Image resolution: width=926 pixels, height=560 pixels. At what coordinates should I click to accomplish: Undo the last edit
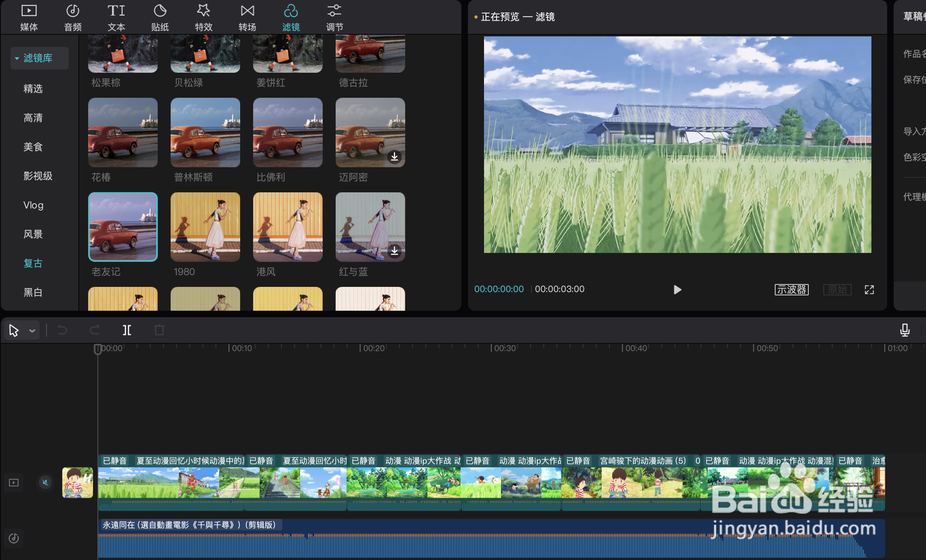pos(62,331)
